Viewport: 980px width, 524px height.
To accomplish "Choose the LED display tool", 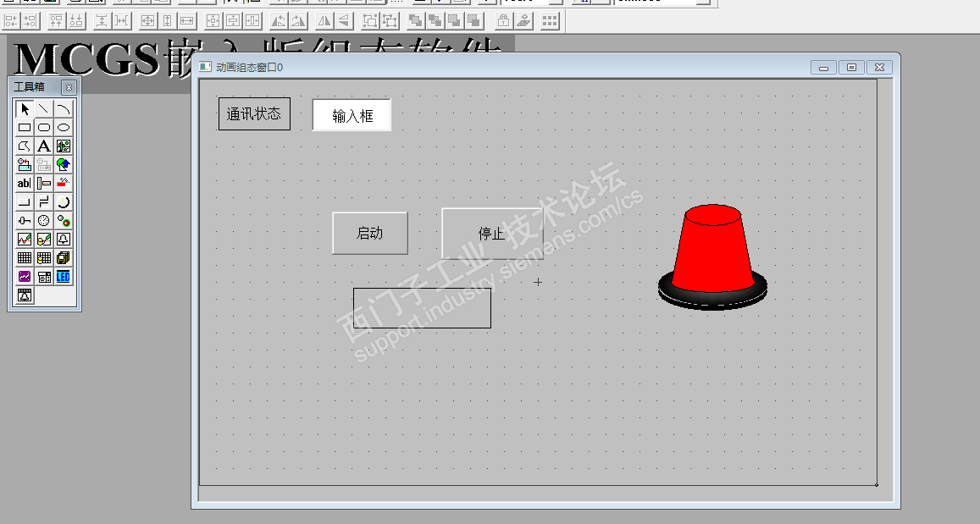I will (x=64, y=277).
